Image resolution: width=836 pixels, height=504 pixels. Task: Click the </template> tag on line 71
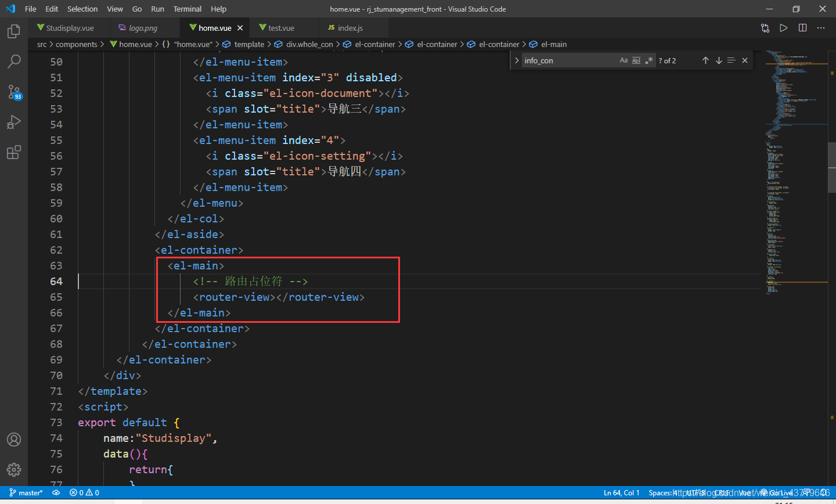tap(113, 391)
